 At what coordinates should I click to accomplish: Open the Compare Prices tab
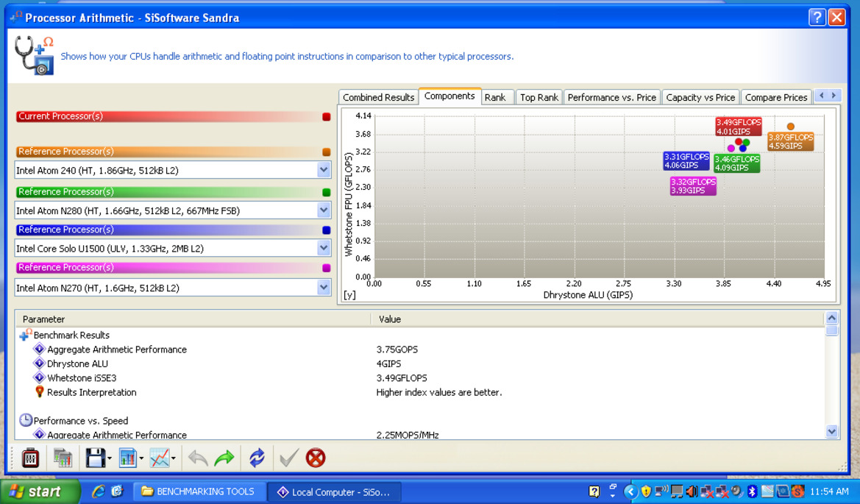pos(776,97)
